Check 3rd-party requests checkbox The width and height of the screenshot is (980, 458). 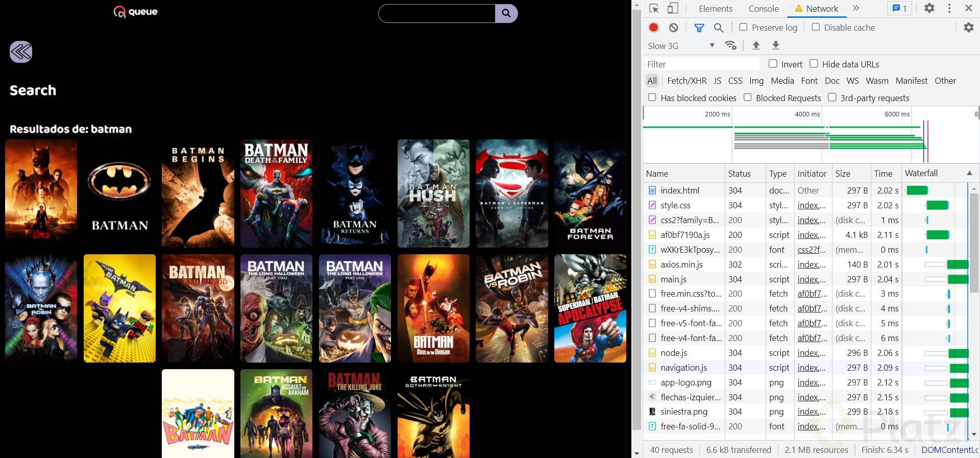[832, 98]
